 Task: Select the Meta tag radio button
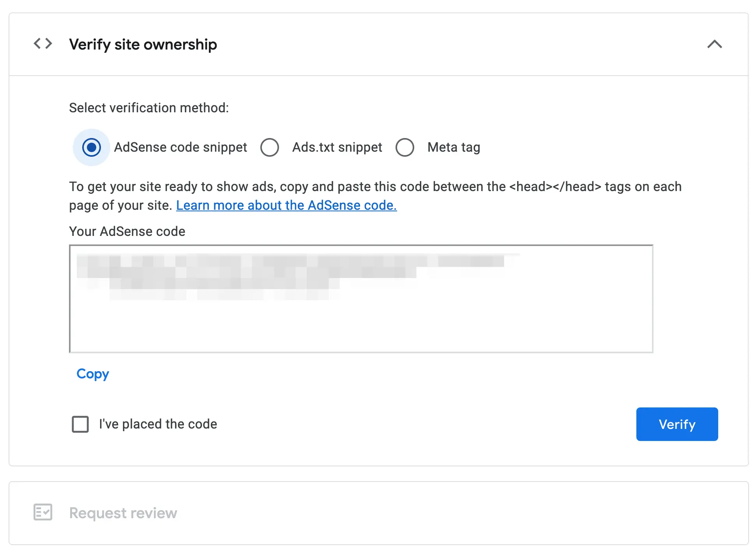coord(405,147)
